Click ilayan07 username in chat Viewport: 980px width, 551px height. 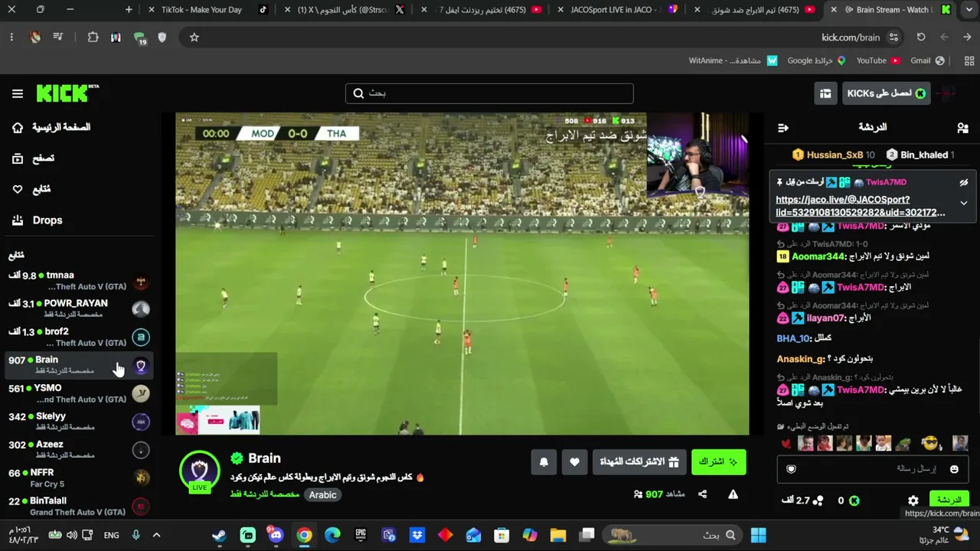click(x=824, y=318)
